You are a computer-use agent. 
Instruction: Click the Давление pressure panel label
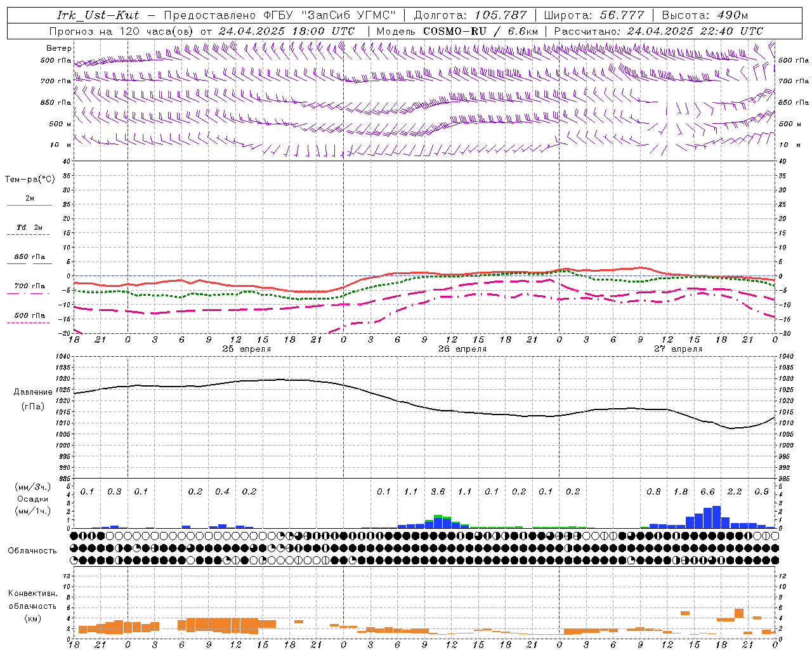[33, 392]
